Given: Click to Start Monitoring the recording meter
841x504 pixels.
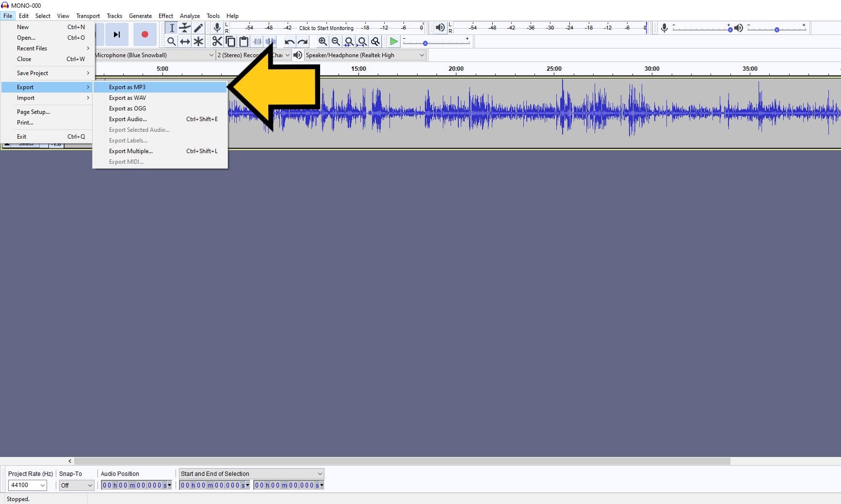Looking at the screenshot, I should tap(327, 28).
